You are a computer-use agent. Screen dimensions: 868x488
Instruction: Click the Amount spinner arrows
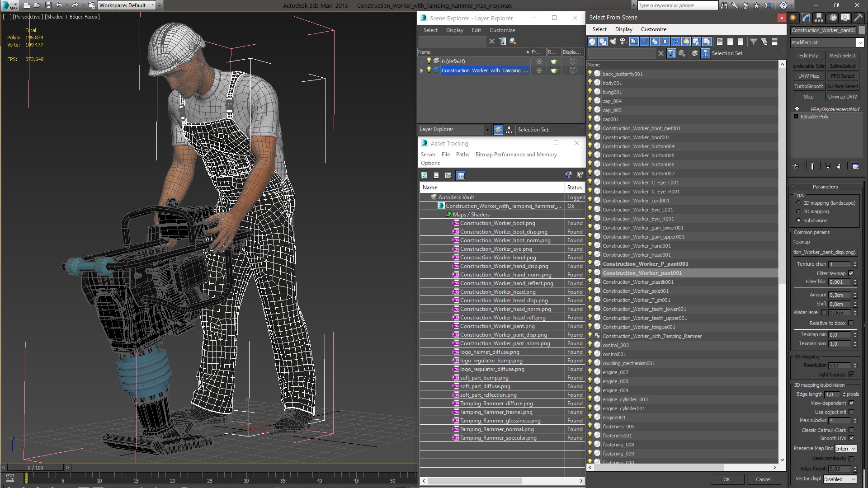(x=855, y=295)
